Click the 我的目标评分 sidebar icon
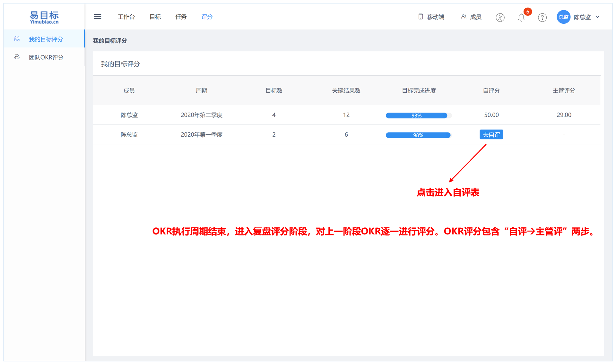Viewport: 616px width, 364px height. coord(17,39)
